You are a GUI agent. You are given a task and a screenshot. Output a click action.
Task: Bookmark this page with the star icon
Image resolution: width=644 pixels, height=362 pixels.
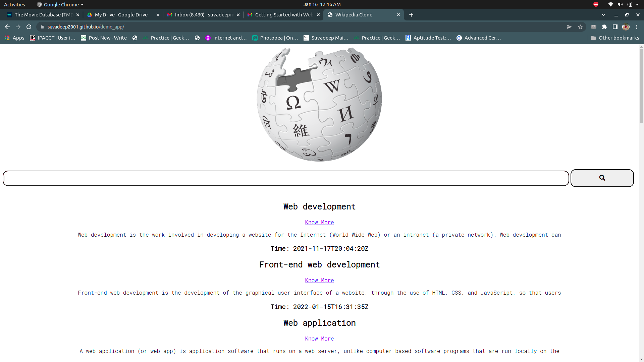pos(581,27)
